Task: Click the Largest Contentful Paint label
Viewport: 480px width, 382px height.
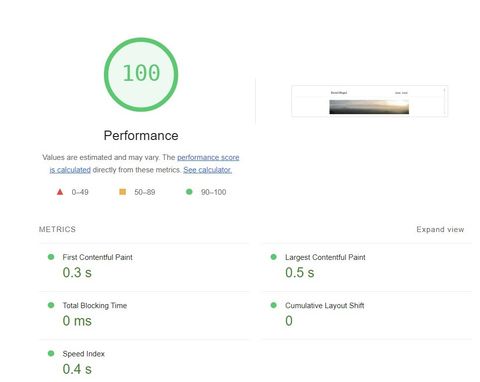Action: (325, 257)
